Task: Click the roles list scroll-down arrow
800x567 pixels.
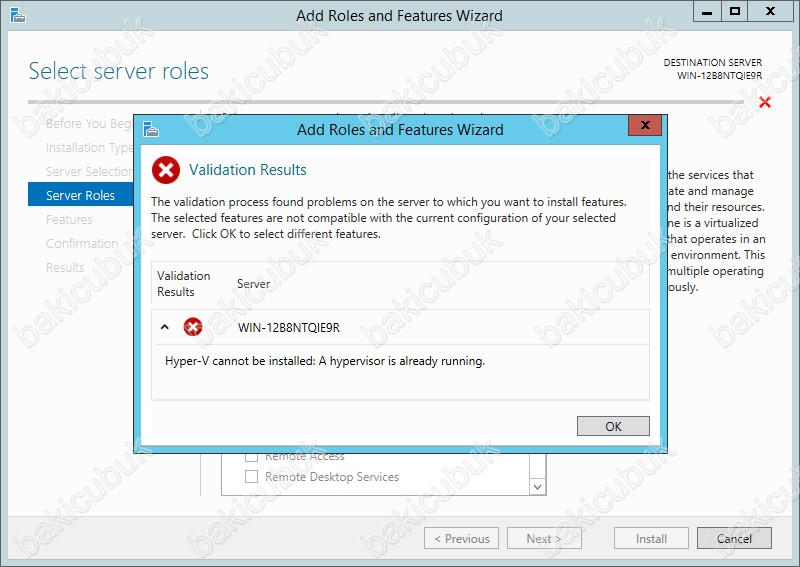Action: [x=537, y=487]
